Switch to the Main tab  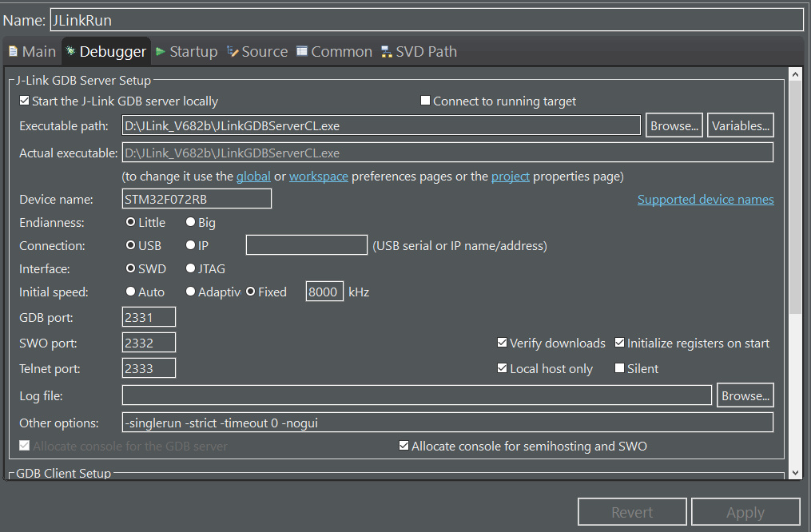point(32,51)
